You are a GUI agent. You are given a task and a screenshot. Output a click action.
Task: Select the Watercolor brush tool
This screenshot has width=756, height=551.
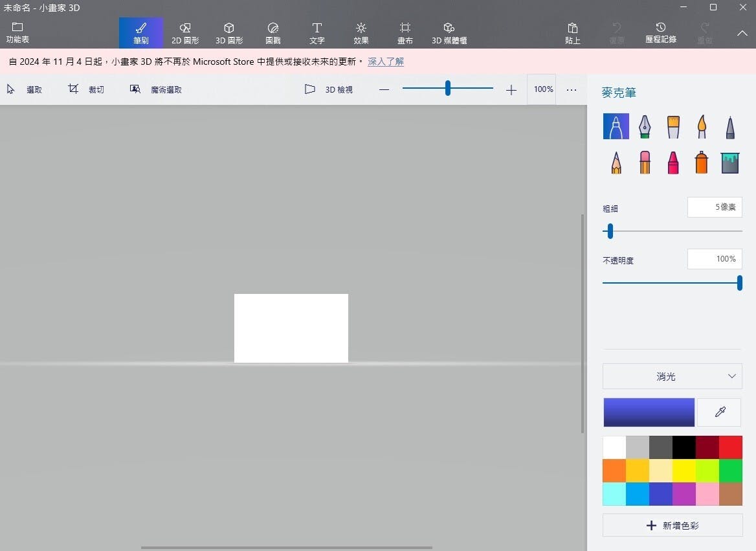702,126
